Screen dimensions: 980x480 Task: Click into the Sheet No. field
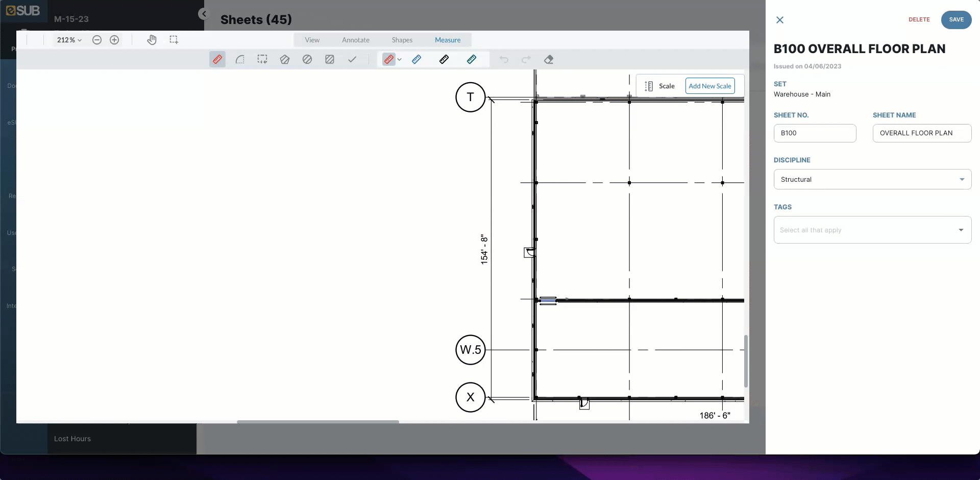(x=815, y=133)
